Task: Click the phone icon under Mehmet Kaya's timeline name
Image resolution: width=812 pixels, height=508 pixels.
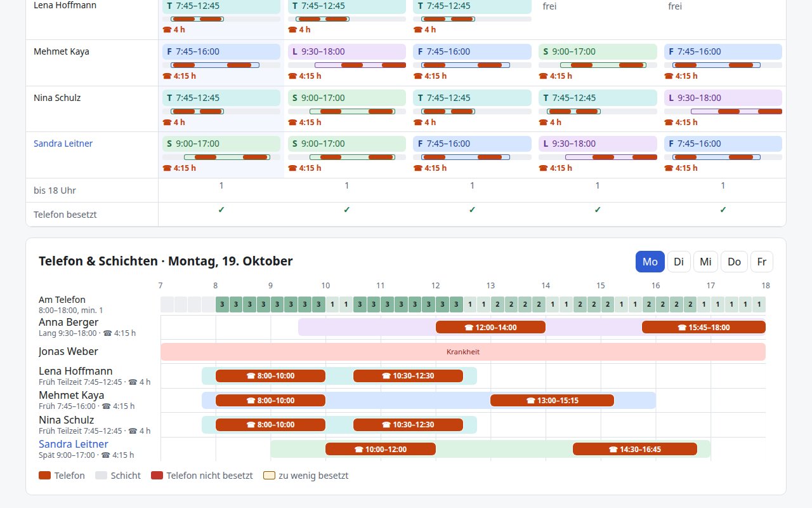Action: (x=106, y=406)
